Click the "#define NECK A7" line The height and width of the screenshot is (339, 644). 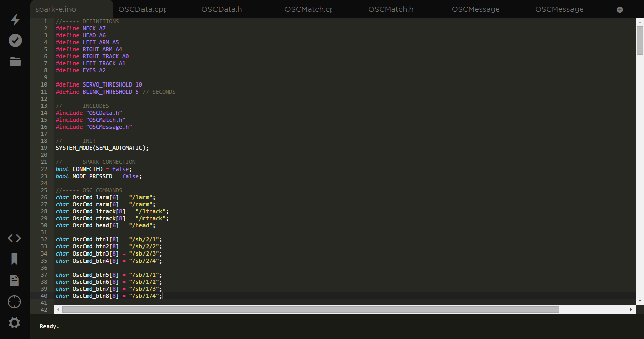[81, 28]
